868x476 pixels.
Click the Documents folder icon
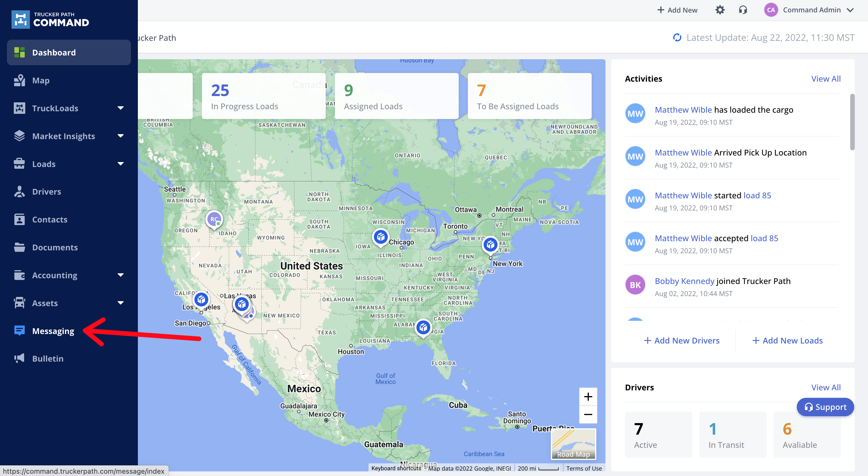point(20,247)
